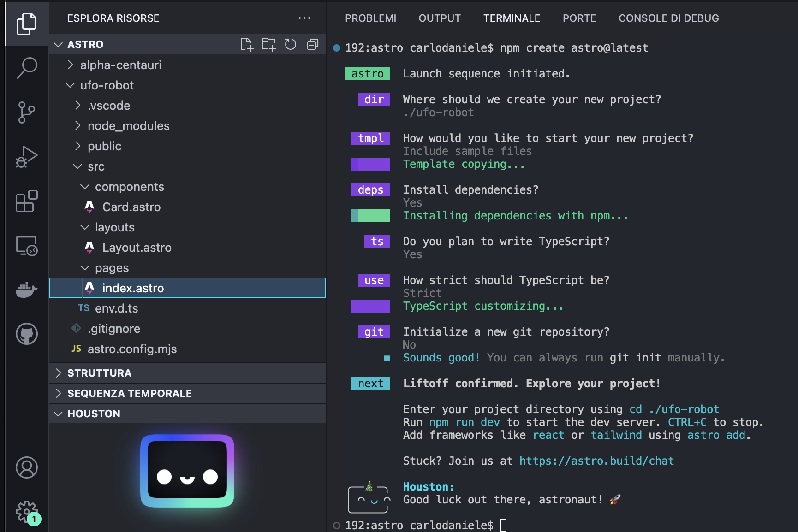The image size is (798, 532).
Task: Select index.astro file
Action: [x=187, y=288]
